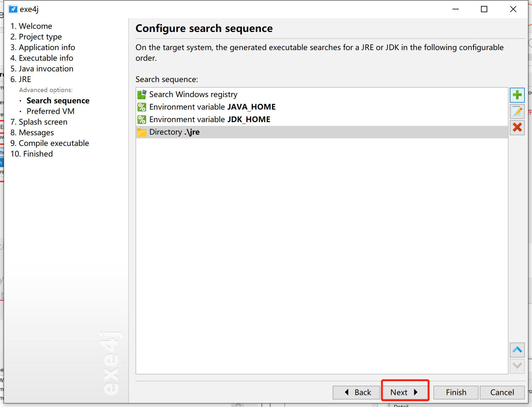Go to step 7. Splash screen
This screenshot has width=532, height=407.
[x=39, y=122]
